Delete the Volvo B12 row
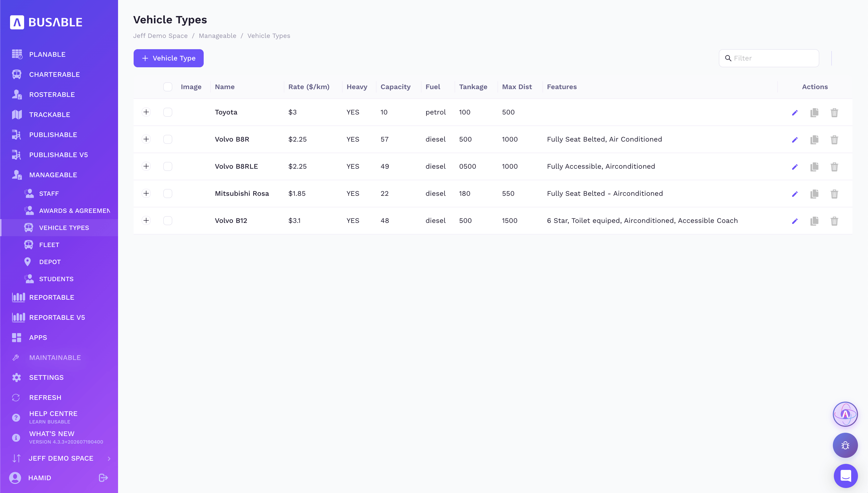 pyautogui.click(x=834, y=221)
